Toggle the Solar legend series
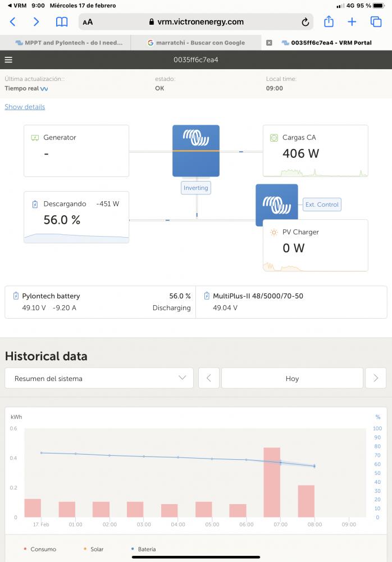 click(94, 549)
